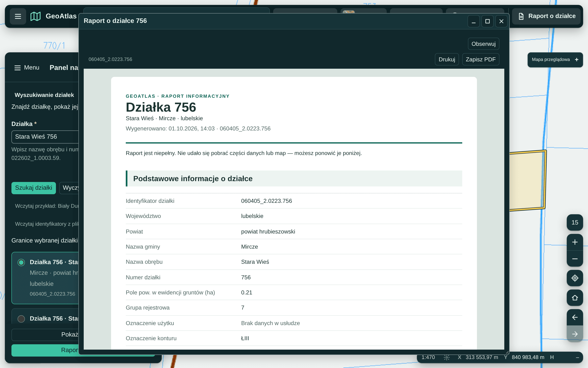Image resolution: width=588 pixels, height=368 pixels.
Task: Expand Mapa przeglądowa with the plus icon
Action: [x=577, y=60]
